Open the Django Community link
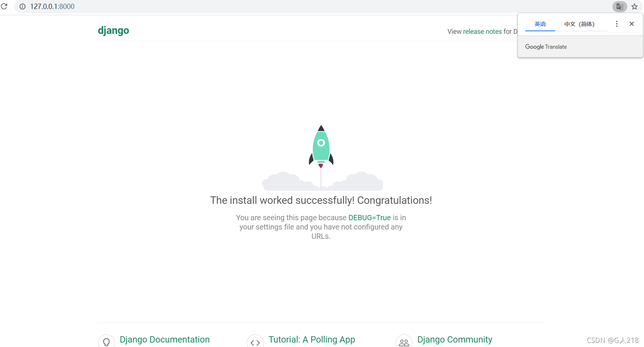 click(455, 340)
